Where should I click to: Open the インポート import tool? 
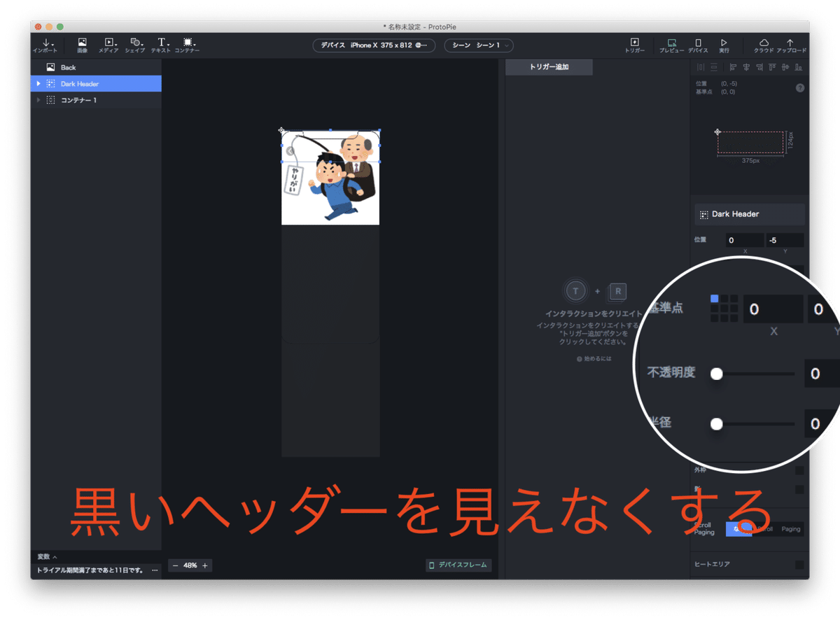pyautogui.click(x=45, y=45)
